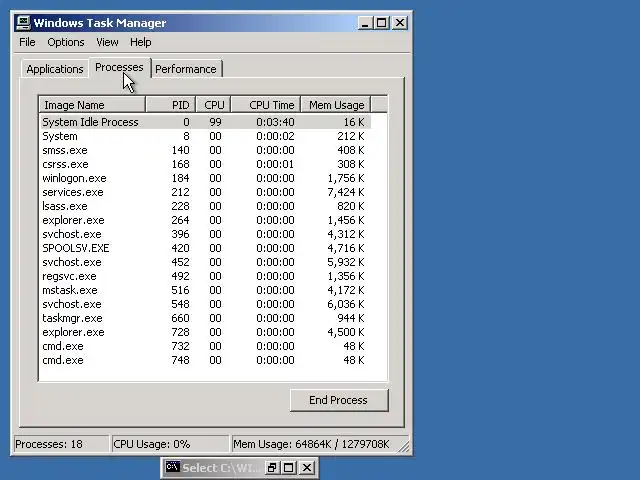Sort by Image Name column header
640x480 pixels.
pyautogui.click(x=92, y=105)
